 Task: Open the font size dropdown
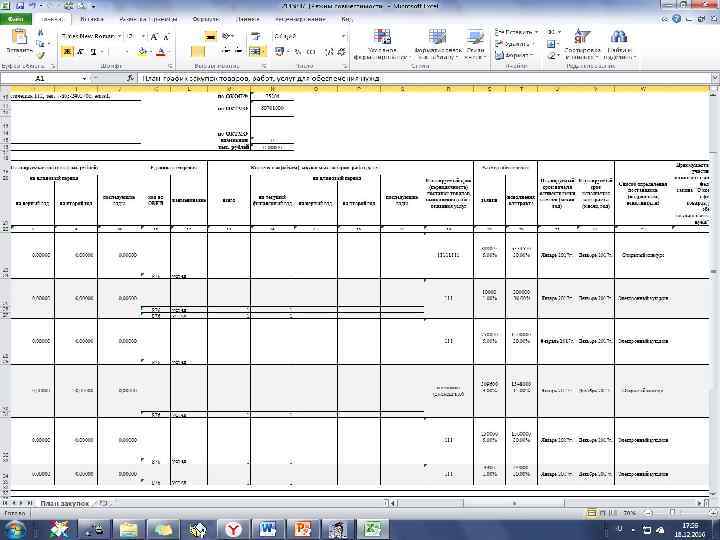143,36
